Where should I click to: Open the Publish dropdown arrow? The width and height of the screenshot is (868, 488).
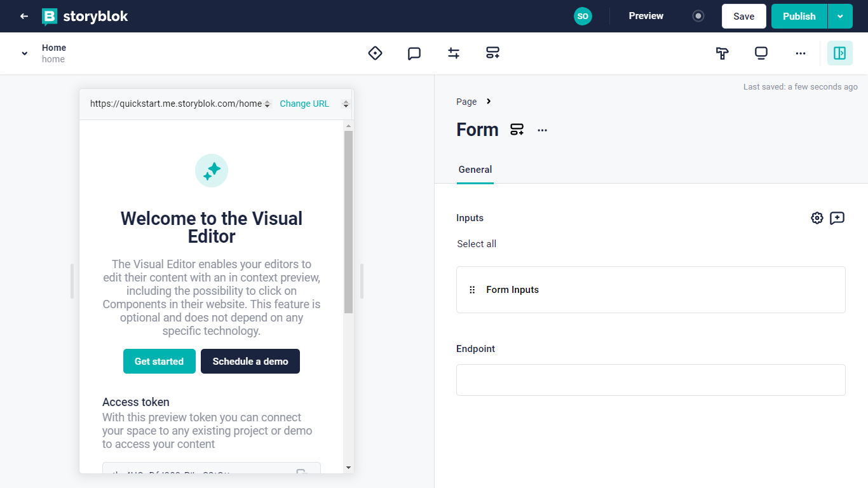[x=840, y=17]
